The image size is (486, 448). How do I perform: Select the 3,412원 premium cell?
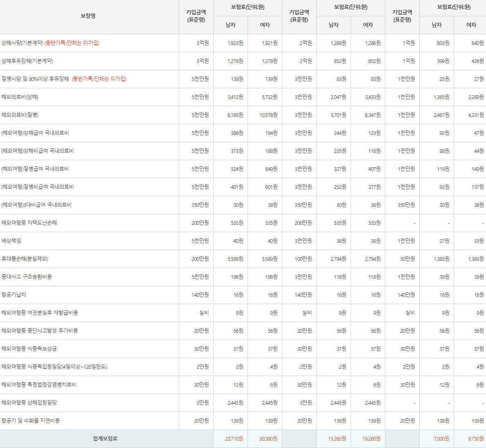[x=235, y=97]
